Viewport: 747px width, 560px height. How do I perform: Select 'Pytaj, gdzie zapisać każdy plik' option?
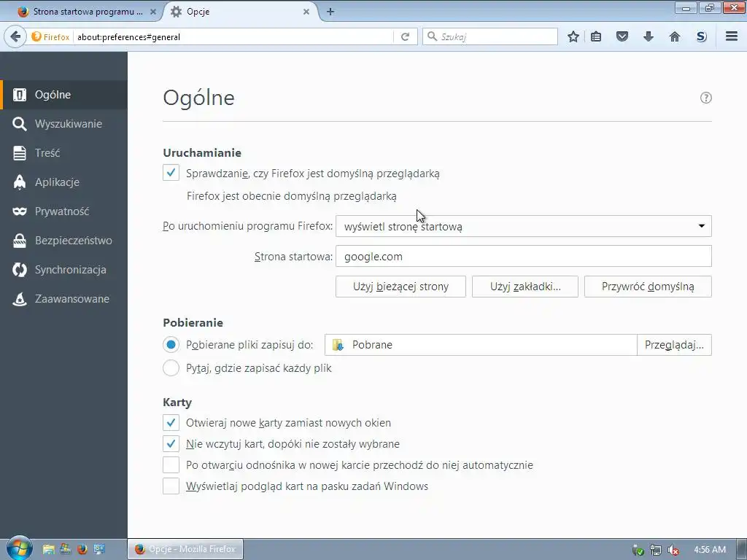171,367
